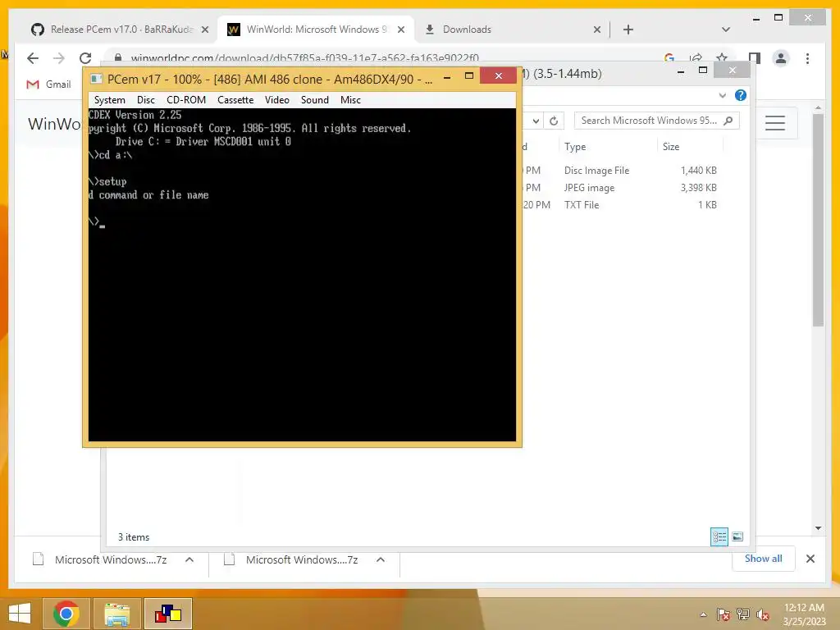Open PCem from the taskbar
Image resolution: width=840 pixels, height=630 pixels.
pyautogui.click(x=167, y=614)
